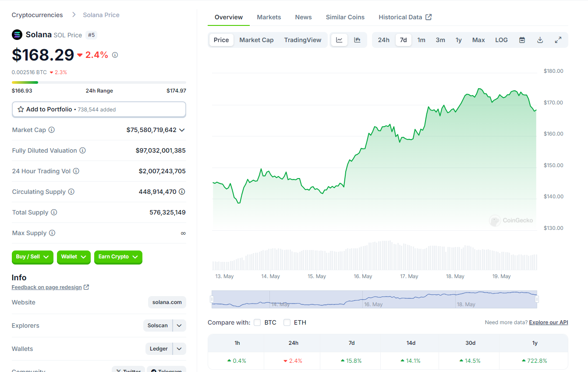588x372 pixels.
Task: Open the Solscan explorer link
Action: (158, 325)
